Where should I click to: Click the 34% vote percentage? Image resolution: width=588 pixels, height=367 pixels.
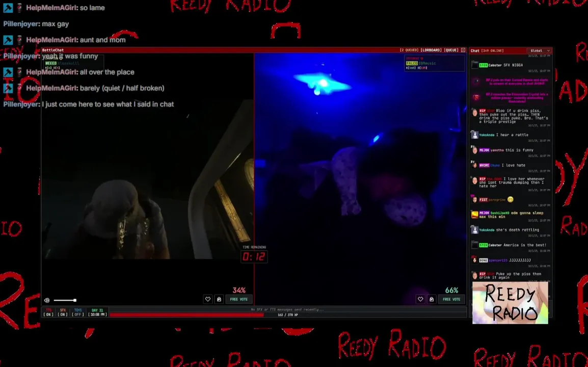239,290
